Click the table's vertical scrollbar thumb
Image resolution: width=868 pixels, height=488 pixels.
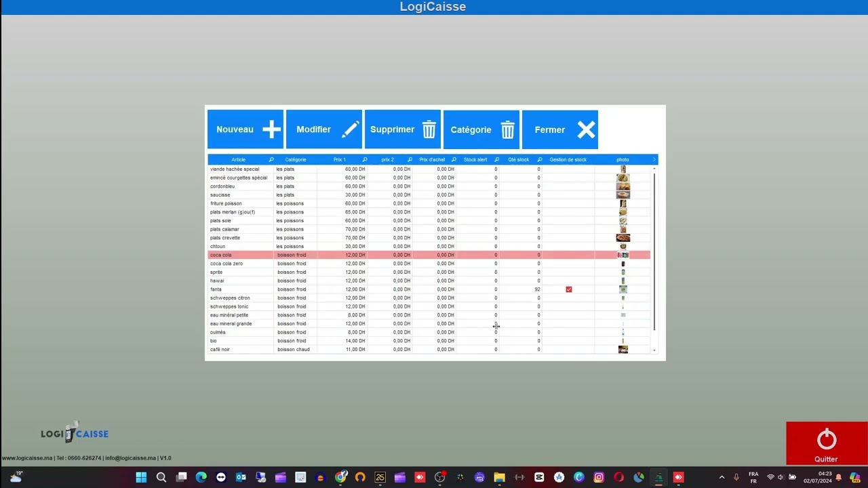click(654, 251)
